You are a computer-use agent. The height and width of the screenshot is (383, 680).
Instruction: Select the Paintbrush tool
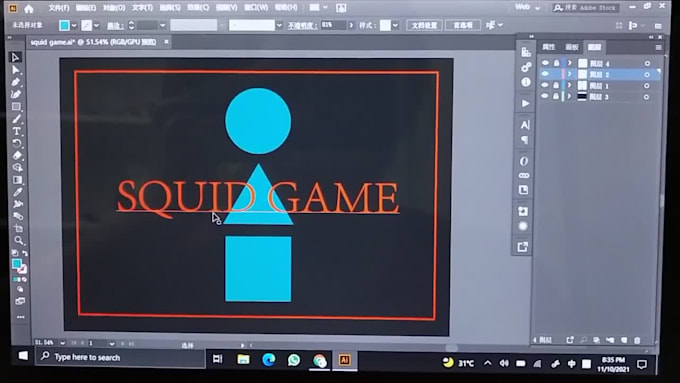coord(16,119)
